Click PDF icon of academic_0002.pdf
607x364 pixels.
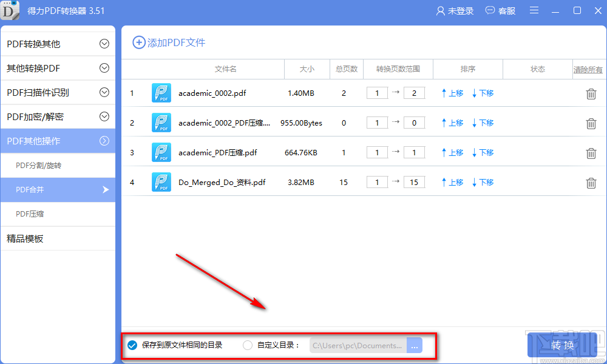click(161, 93)
